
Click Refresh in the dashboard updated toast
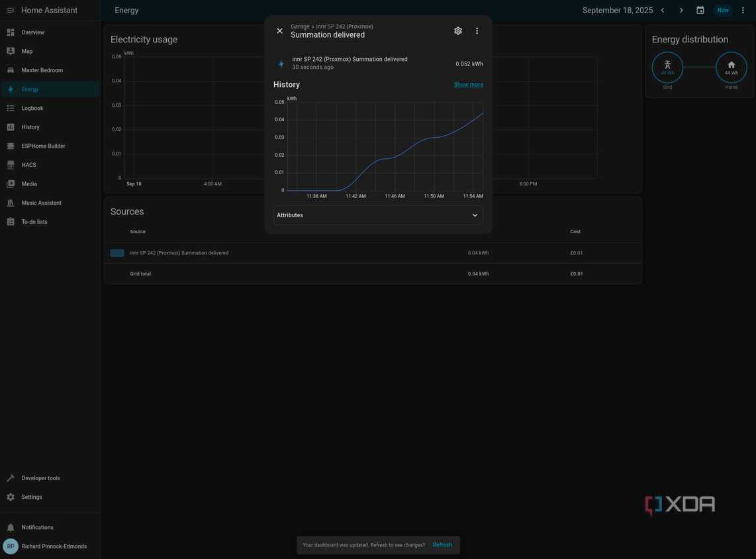pos(442,545)
